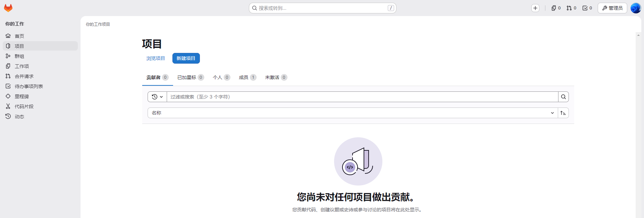This screenshot has width=644, height=218.
Task: Open the recent searches history dropdown
Action: click(x=157, y=97)
